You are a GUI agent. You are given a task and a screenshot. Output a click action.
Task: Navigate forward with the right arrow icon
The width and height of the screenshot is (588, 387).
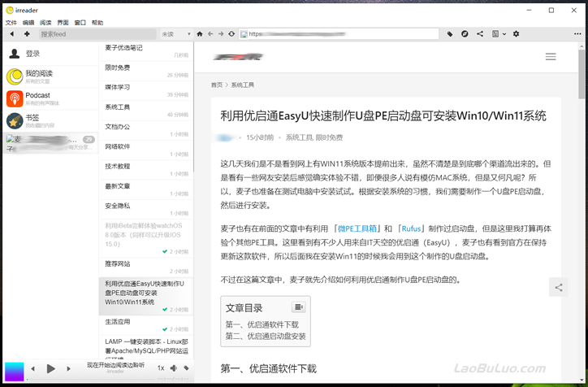[x=221, y=34]
